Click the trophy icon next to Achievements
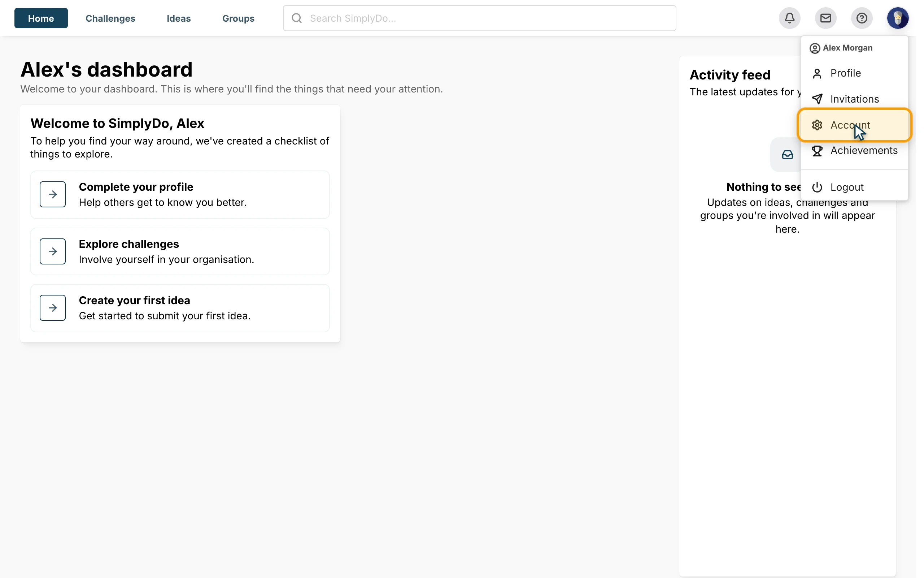The height and width of the screenshot is (578, 924). pos(817,151)
